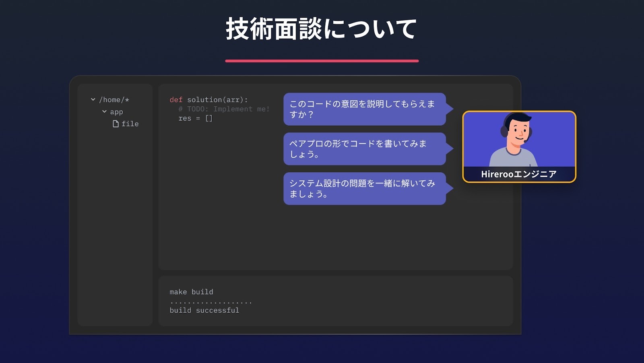644x363 pixels.
Task: Open the file entry in tree
Action: coord(130,124)
